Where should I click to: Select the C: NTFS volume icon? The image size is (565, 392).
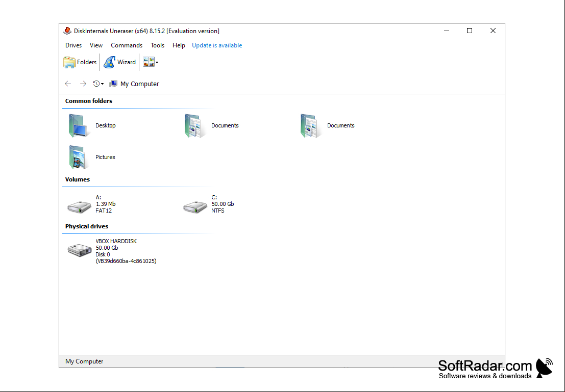(195, 206)
